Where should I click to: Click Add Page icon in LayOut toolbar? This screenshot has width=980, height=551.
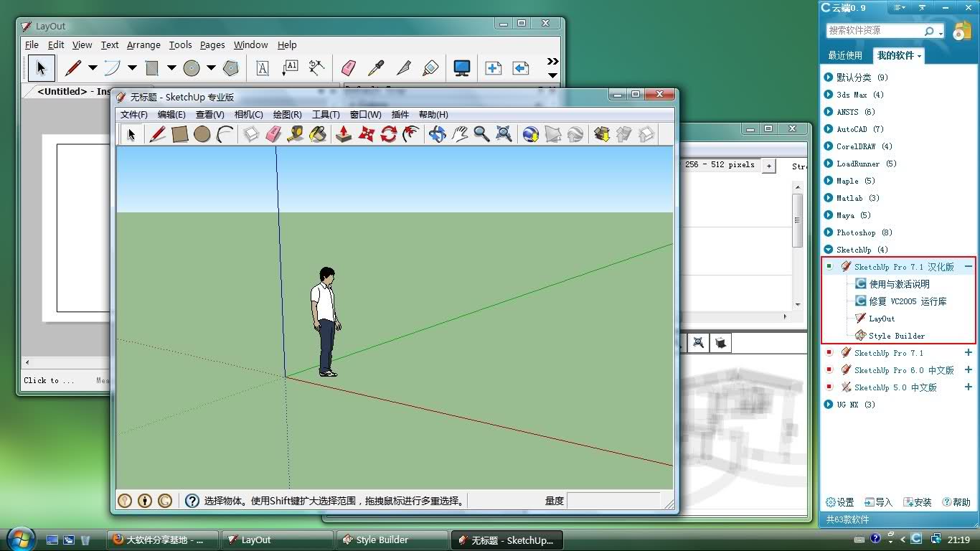[494, 68]
